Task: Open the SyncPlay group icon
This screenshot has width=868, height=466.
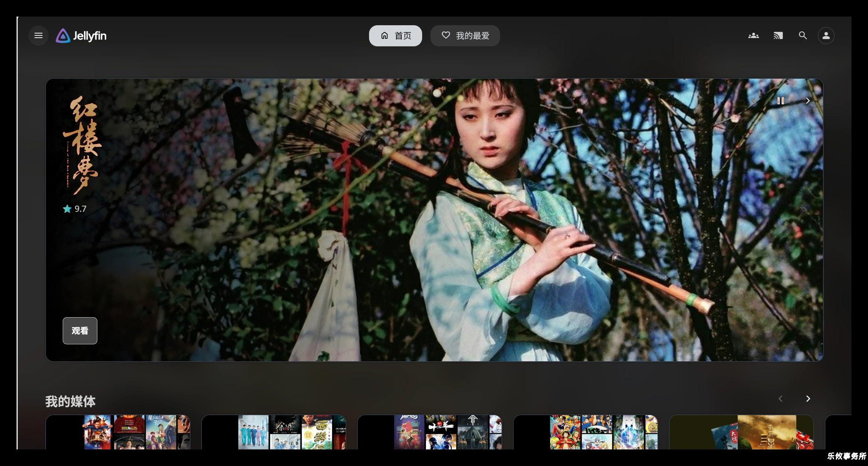Action: (x=754, y=36)
